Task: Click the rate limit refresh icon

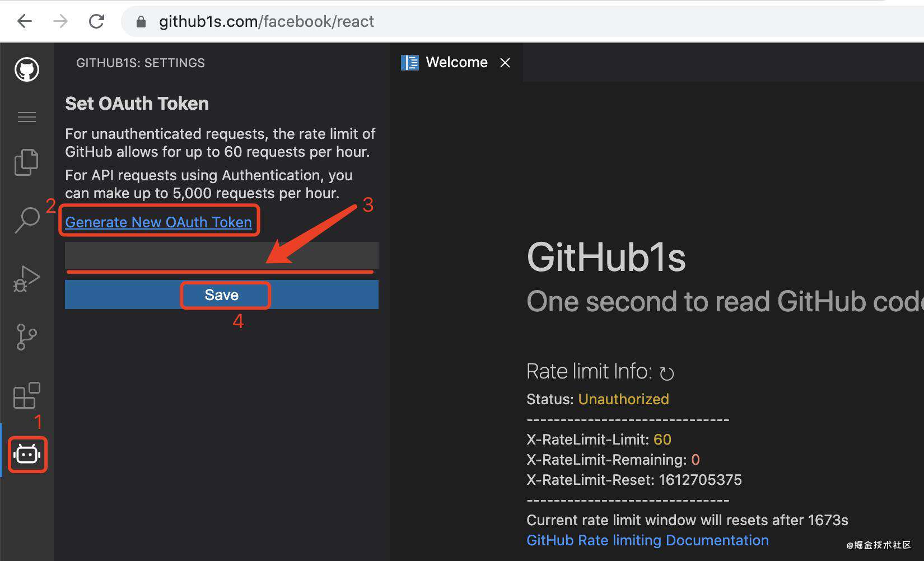Action: click(666, 373)
